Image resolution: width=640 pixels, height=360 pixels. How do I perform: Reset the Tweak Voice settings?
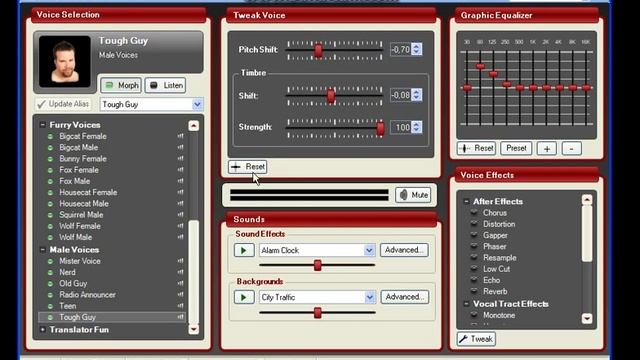[x=248, y=167]
